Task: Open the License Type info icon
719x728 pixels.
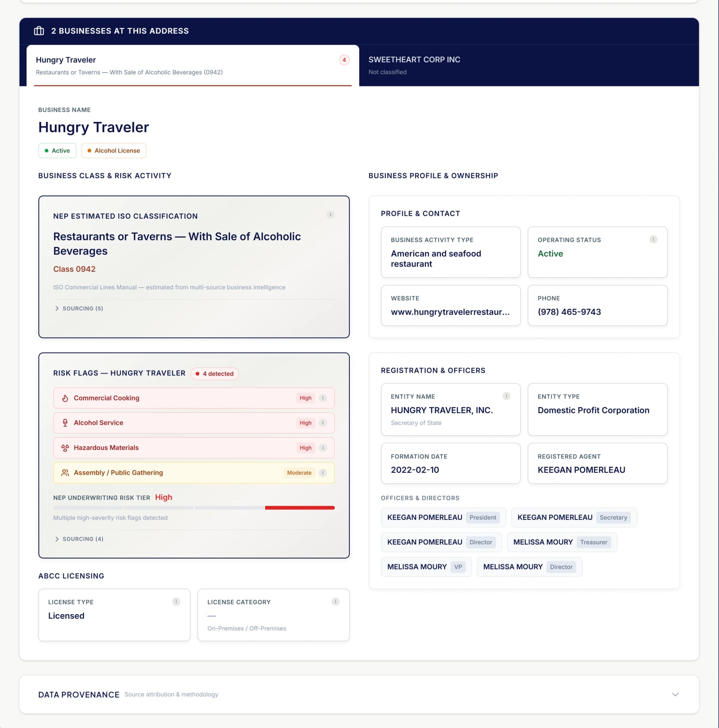Action: (176, 601)
